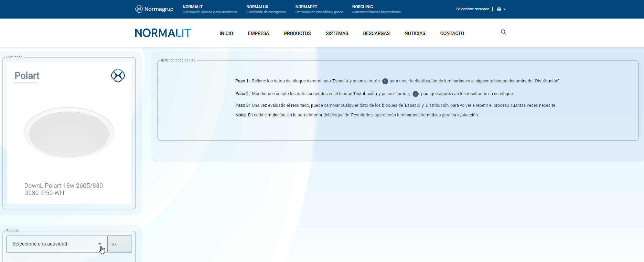This screenshot has height=262, width=644.
Task: Click the Normagrup logo in top bar
Action: click(x=154, y=9)
